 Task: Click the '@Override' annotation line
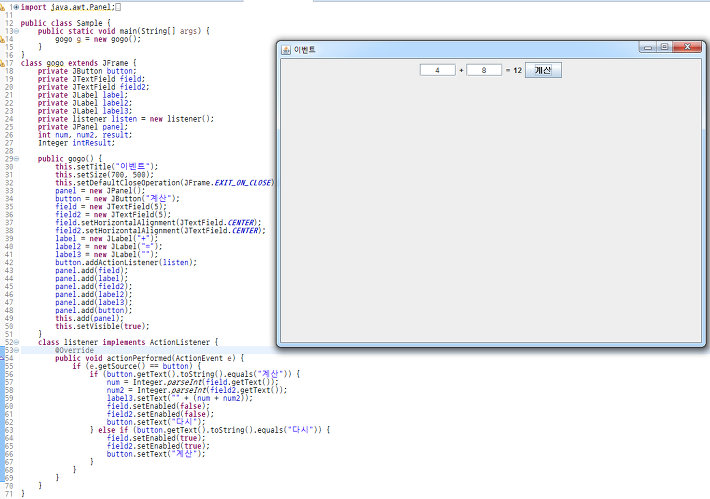74,350
